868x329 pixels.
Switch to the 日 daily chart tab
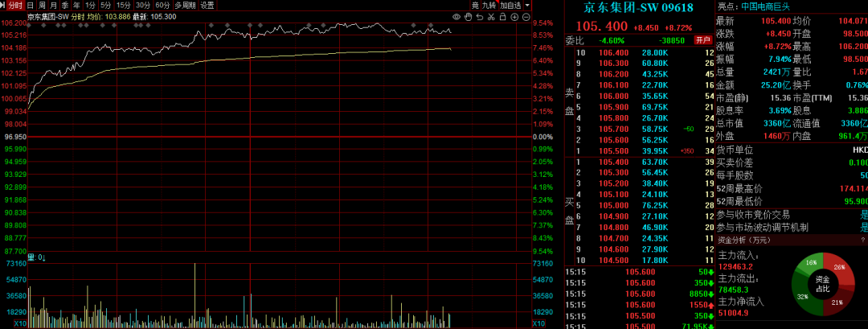pyautogui.click(x=31, y=5)
